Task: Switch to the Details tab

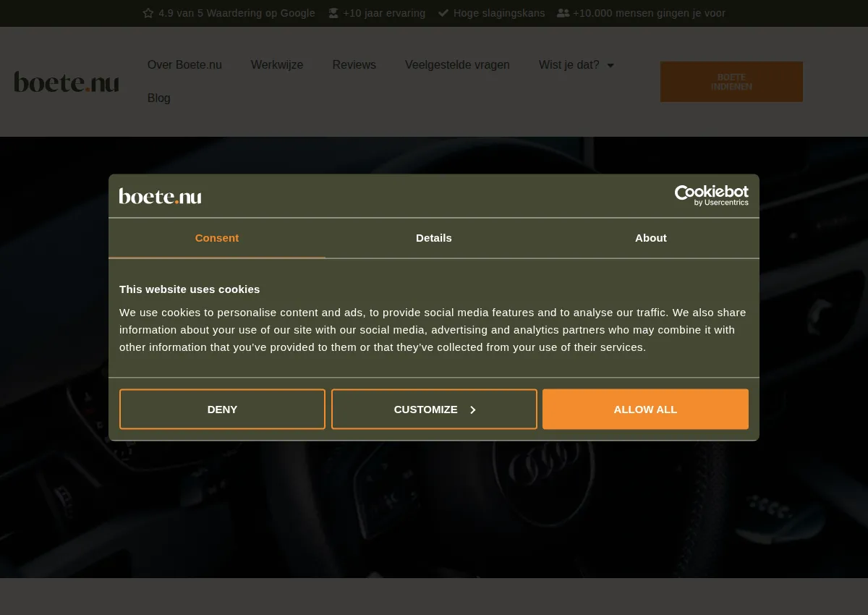Action: pos(434,238)
